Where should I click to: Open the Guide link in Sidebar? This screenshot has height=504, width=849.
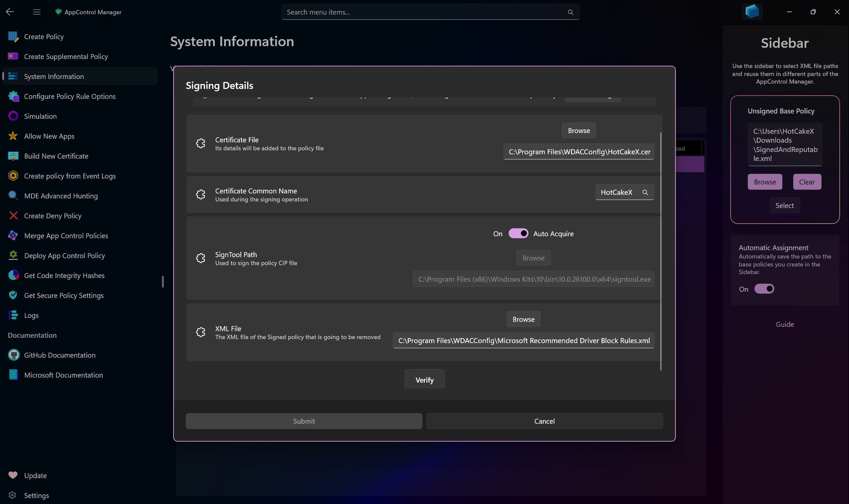coord(785,324)
